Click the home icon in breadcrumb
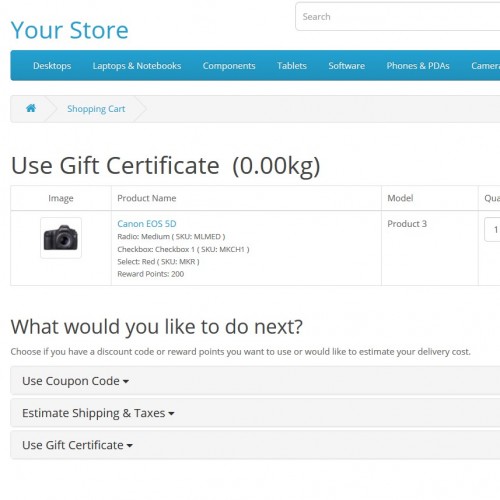 [31, 108]
